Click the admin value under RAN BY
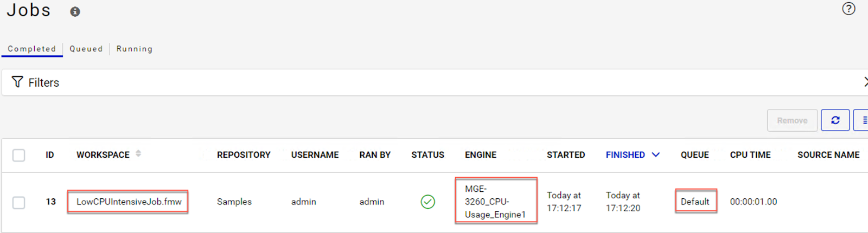The image size is (868, 233). 372,202
